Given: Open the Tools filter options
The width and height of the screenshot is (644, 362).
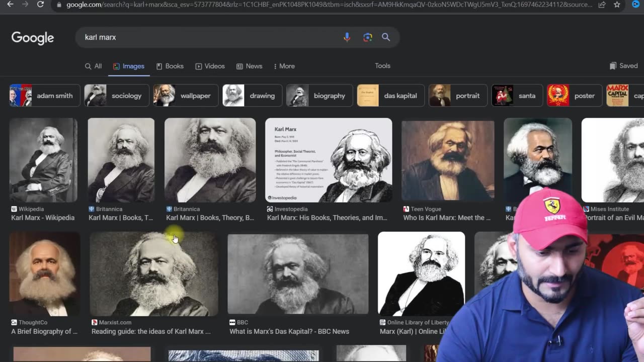Looking at the screenshot, I should click(382, 66).
